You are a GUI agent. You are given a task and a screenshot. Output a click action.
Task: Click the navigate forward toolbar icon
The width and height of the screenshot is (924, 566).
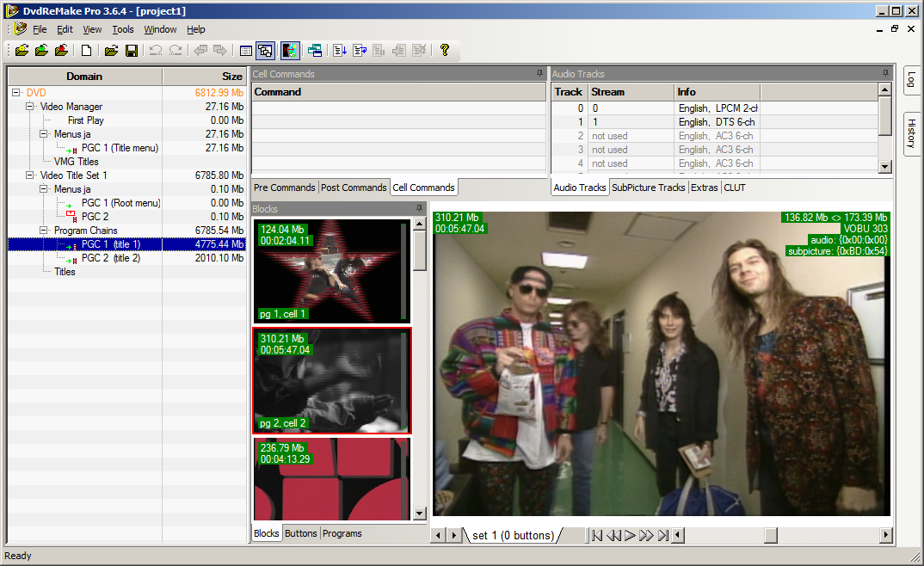(x=220, y=51)
